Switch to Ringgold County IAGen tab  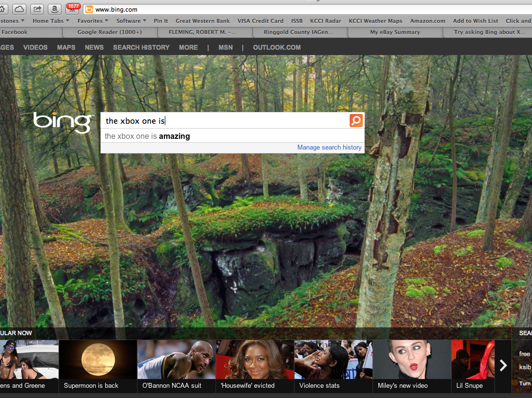pos(300,32)
